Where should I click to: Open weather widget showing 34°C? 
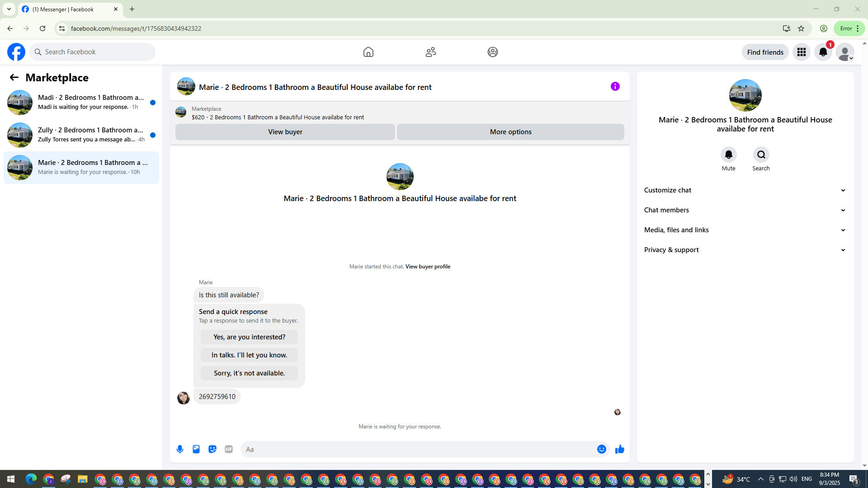[x=736, y=479]
